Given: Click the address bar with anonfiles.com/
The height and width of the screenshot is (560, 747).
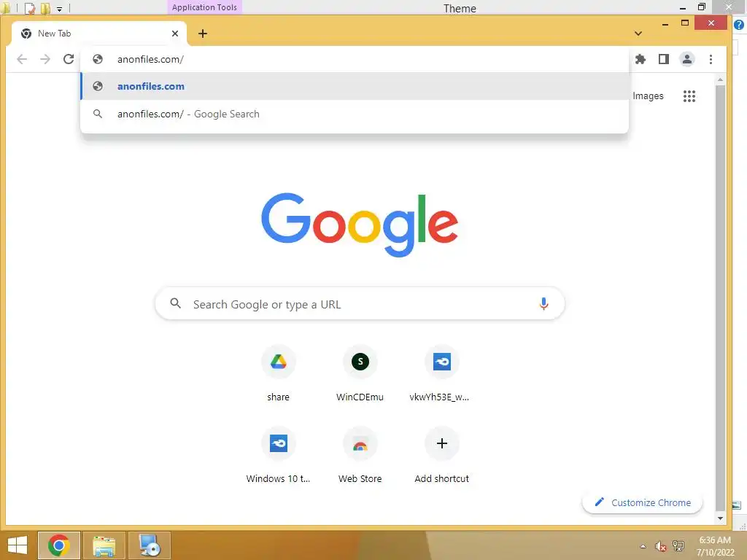Looking at the screenshot, I should tap(355, 59).
